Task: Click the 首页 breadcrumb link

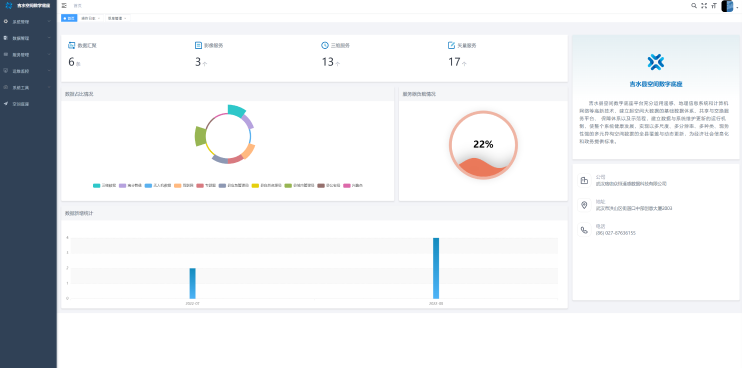Action: coord(78,6)
